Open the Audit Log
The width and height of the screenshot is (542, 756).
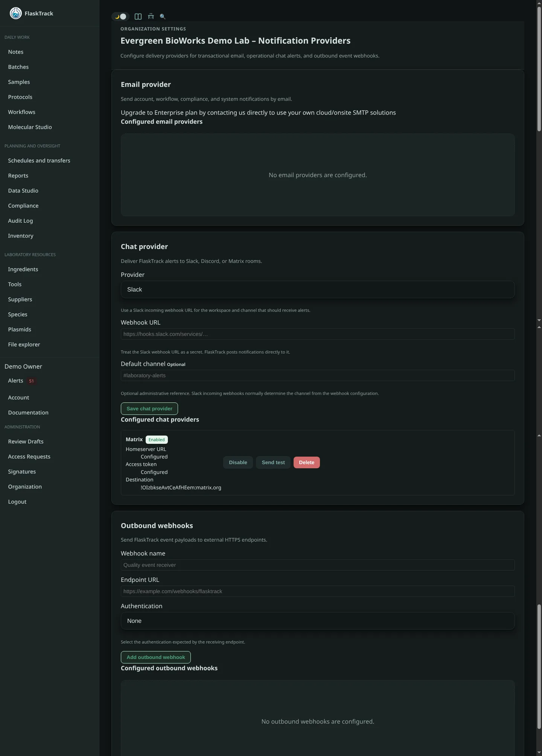coord(20,221)
